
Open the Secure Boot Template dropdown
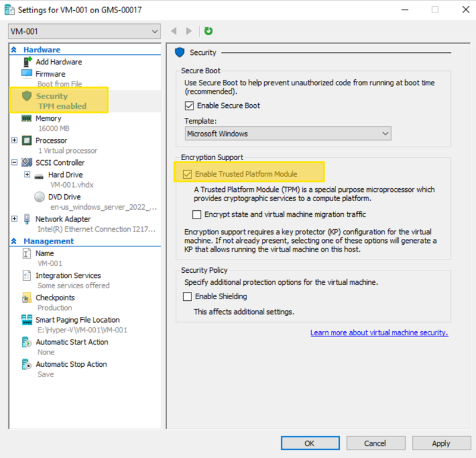(287, 134)
